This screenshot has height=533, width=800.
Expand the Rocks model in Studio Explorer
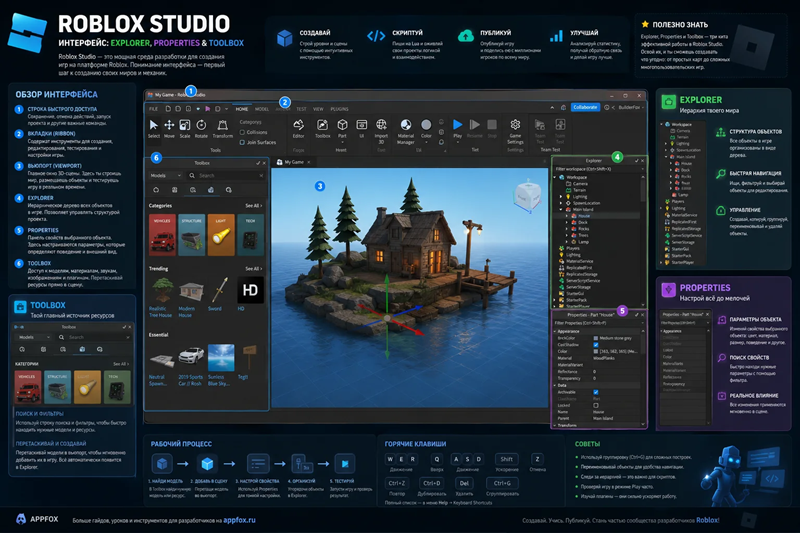coord(567,229)
